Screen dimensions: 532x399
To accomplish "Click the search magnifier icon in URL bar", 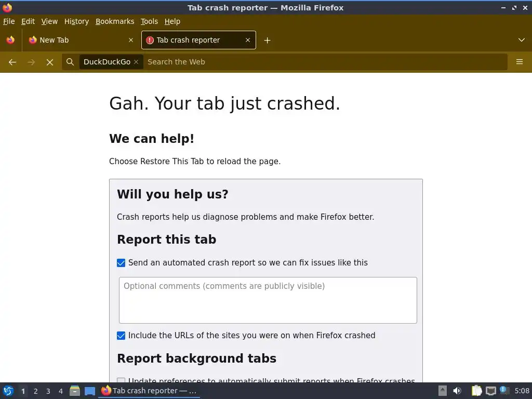I will 70,62.
